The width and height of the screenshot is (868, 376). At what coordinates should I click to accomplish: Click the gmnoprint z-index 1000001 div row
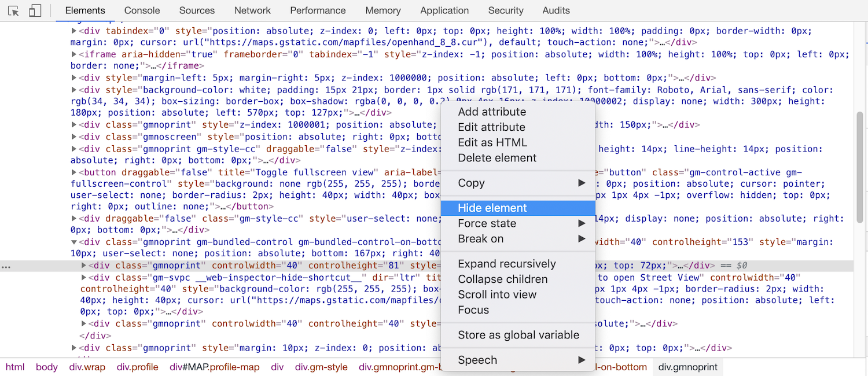click(x=385, y=125)
